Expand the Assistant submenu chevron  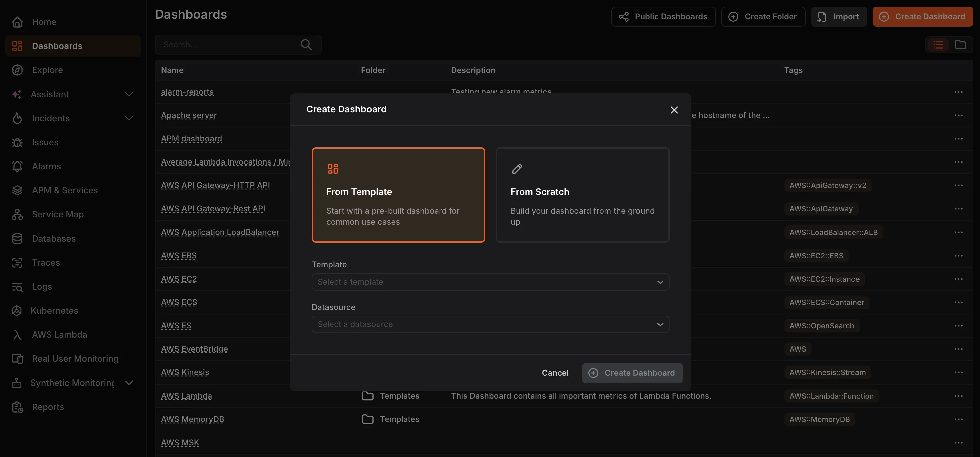pyautogui.click(x=129, y=94)
